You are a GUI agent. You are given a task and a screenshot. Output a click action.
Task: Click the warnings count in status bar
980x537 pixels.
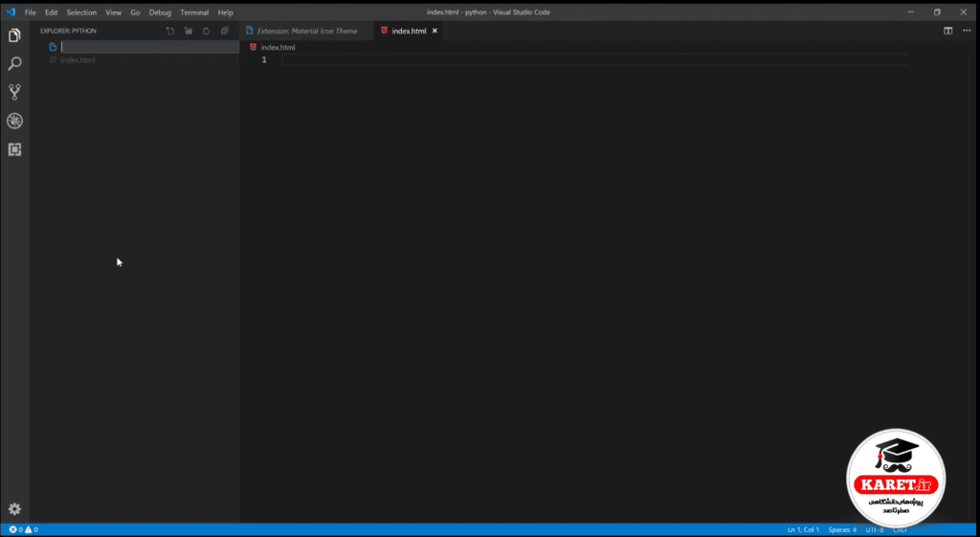[x=32, y=529]
